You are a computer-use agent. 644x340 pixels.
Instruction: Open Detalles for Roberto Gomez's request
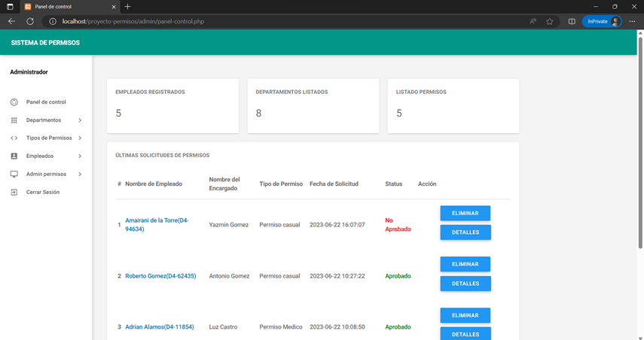point(465,284)
